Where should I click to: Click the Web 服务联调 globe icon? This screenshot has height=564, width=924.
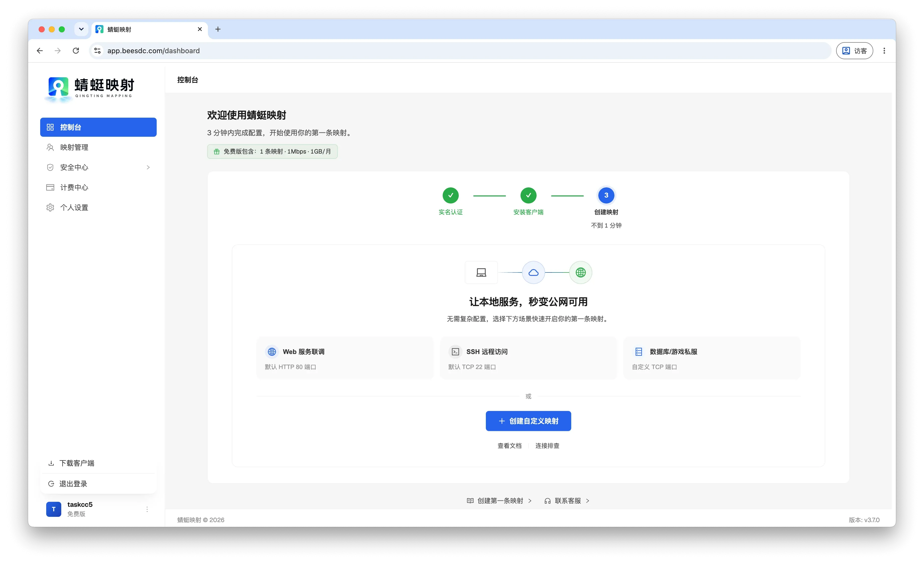[272, 351]
